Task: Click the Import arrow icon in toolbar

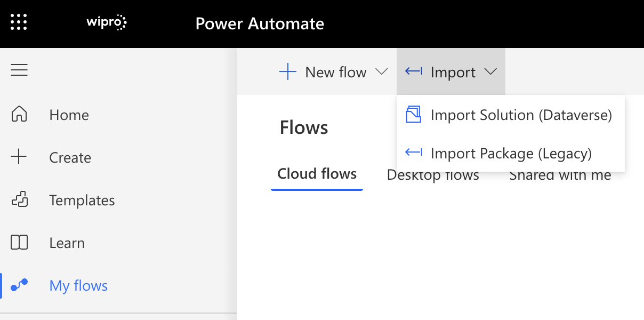Action: 414,71
